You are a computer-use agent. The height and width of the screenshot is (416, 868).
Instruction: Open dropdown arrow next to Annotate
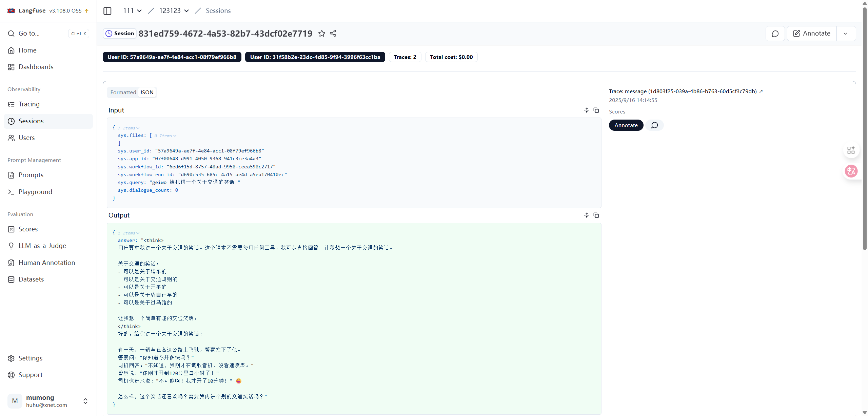[846, 34]
